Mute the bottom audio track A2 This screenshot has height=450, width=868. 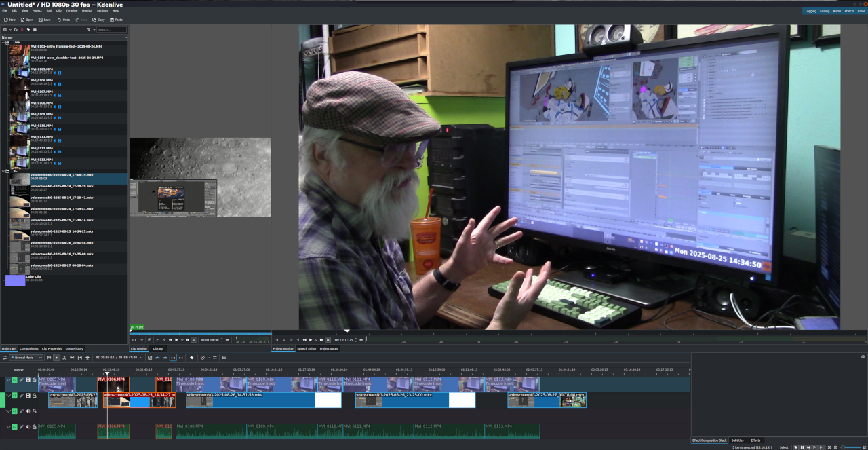tap(28, 427)
